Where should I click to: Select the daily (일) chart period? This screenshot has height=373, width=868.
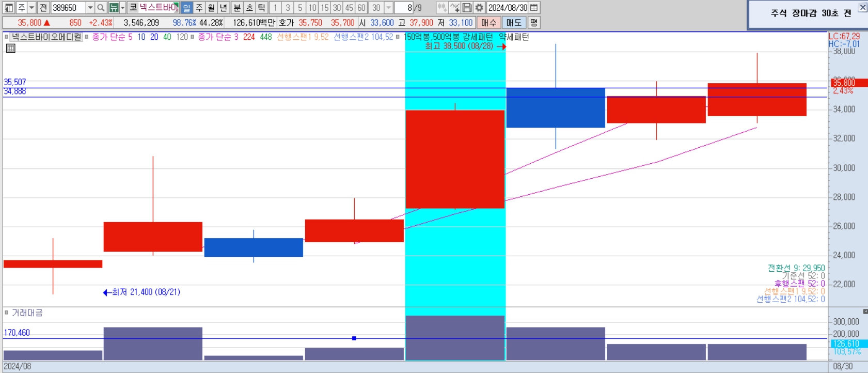(187, 8)
